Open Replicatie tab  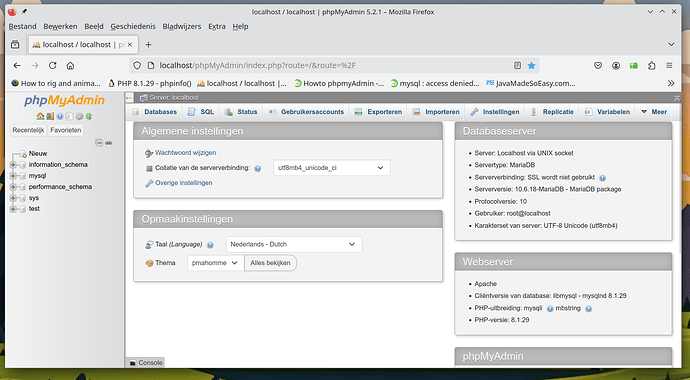point(552,112)
